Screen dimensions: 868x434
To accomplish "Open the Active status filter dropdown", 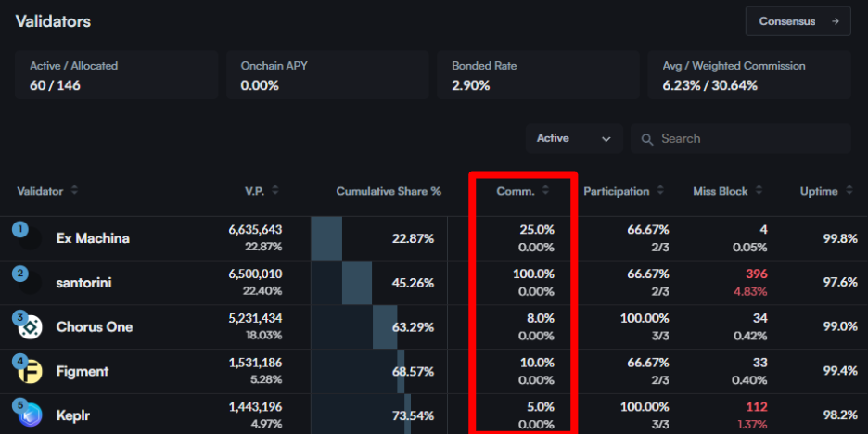I will pyautogui.click(x=574, y=138).
